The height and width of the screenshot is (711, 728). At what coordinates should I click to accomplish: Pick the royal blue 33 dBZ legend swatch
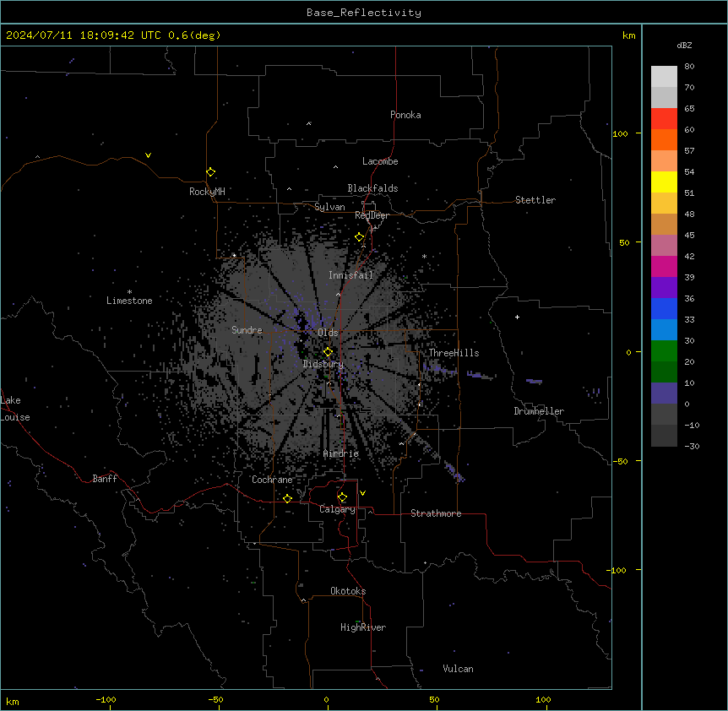[x=664, y=308]
